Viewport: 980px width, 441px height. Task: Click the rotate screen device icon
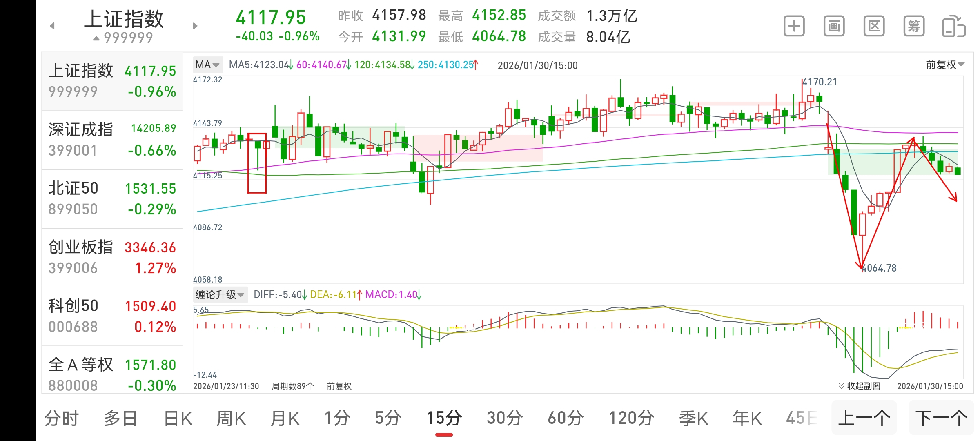click(x=953, y=27)
